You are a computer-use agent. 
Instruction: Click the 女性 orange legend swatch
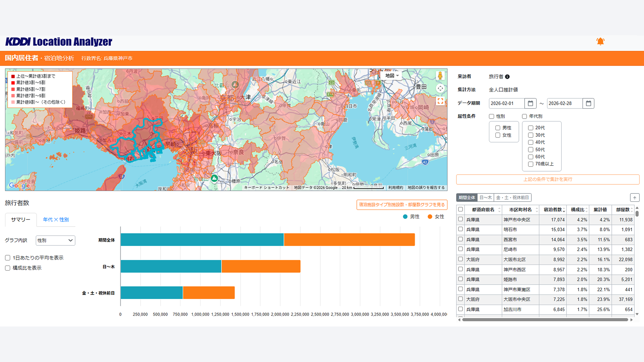point(430,217)
